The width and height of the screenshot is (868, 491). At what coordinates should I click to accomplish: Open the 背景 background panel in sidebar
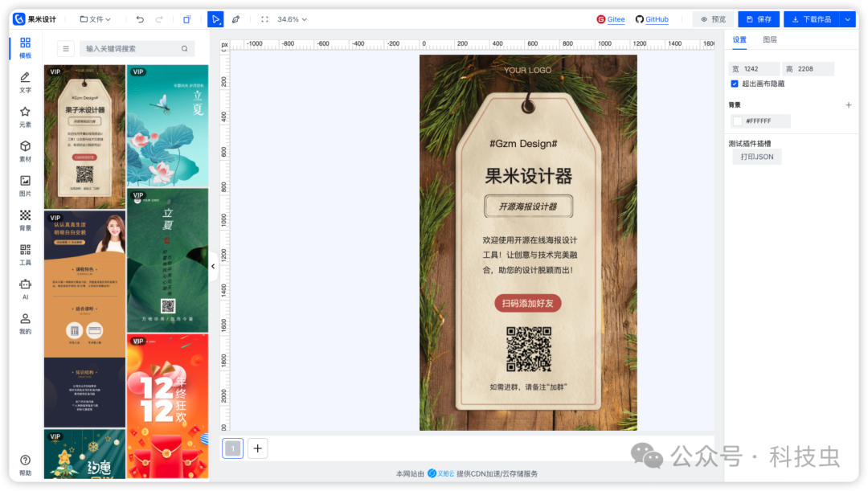tap(25, 219)
